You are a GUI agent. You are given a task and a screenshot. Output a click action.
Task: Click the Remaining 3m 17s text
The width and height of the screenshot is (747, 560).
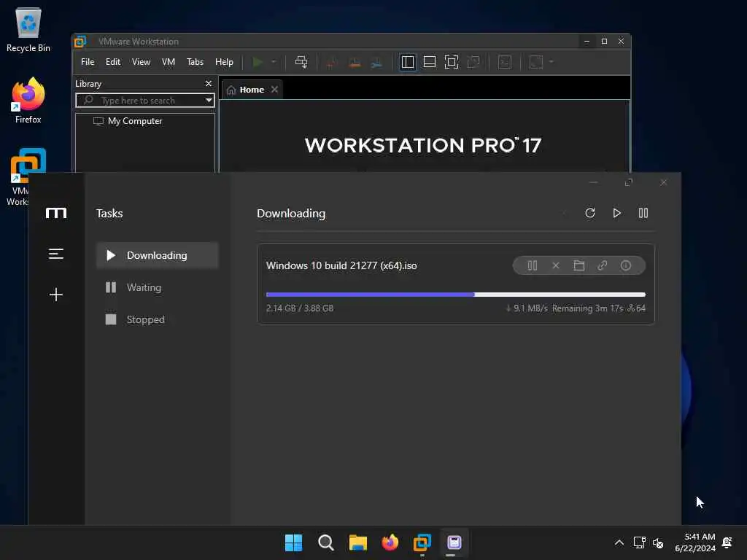587,308
